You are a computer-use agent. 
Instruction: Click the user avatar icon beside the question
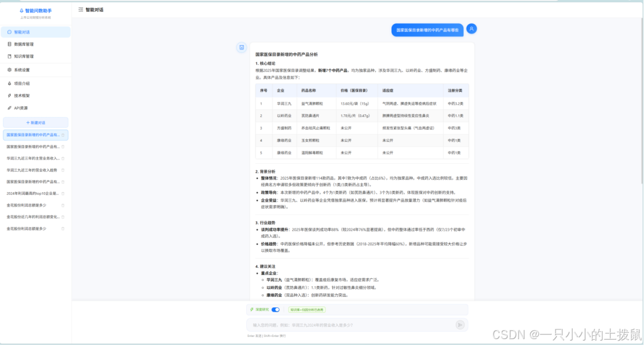click(x=471, y=29)
